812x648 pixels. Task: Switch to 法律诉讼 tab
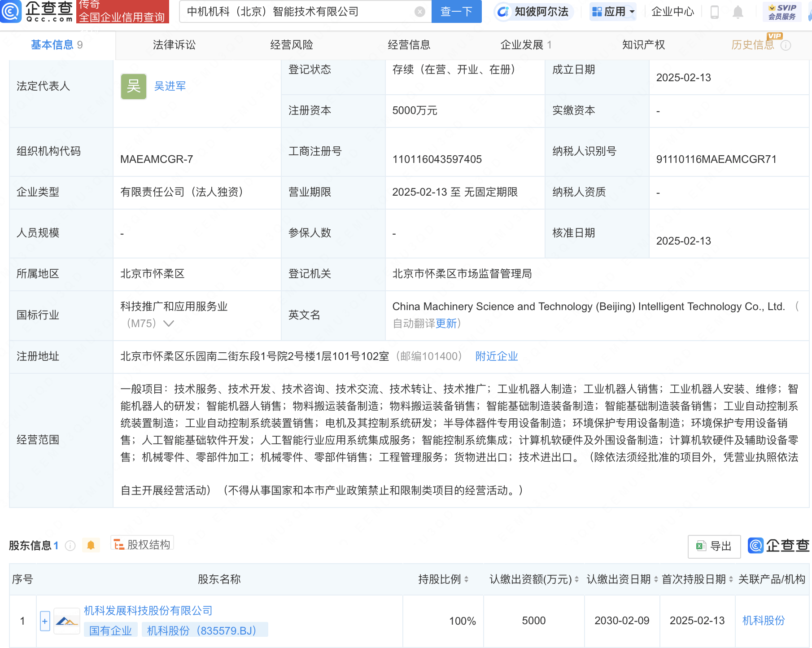coord(174,45)
